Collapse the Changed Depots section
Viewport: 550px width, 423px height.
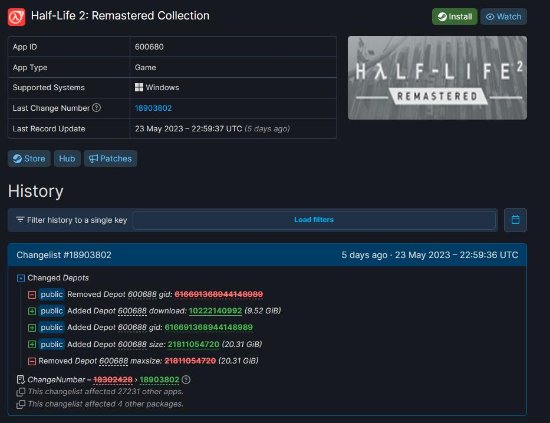tap(21, 278)
